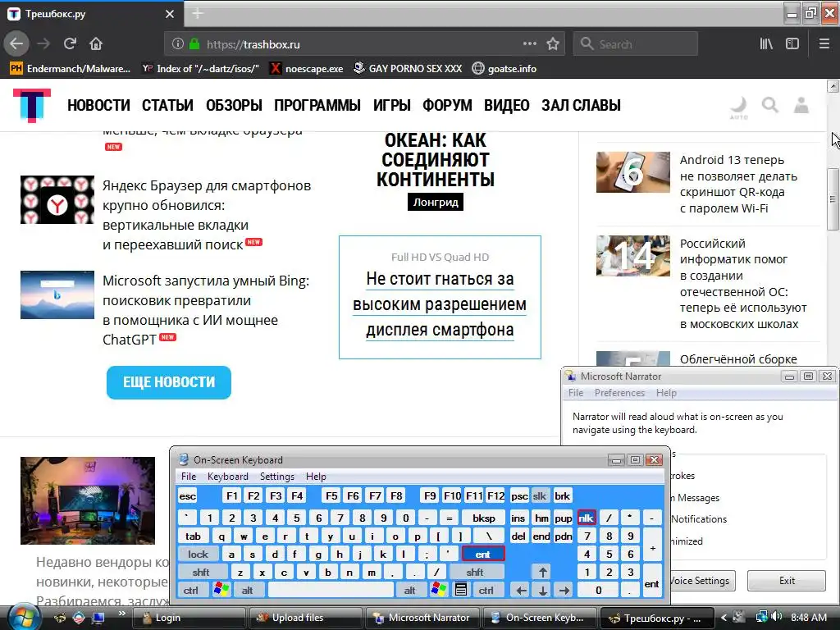Switch to Upload files taskbar button
Image resolution: width=840 pixels, height=630 pixels.
click(x=305, y=618)
